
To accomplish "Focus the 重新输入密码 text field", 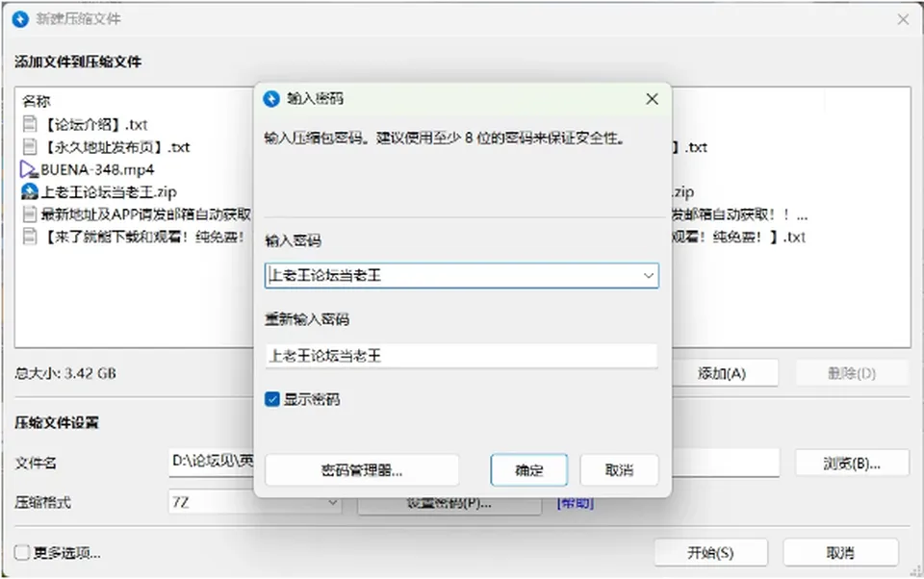I will click(461, 356).
